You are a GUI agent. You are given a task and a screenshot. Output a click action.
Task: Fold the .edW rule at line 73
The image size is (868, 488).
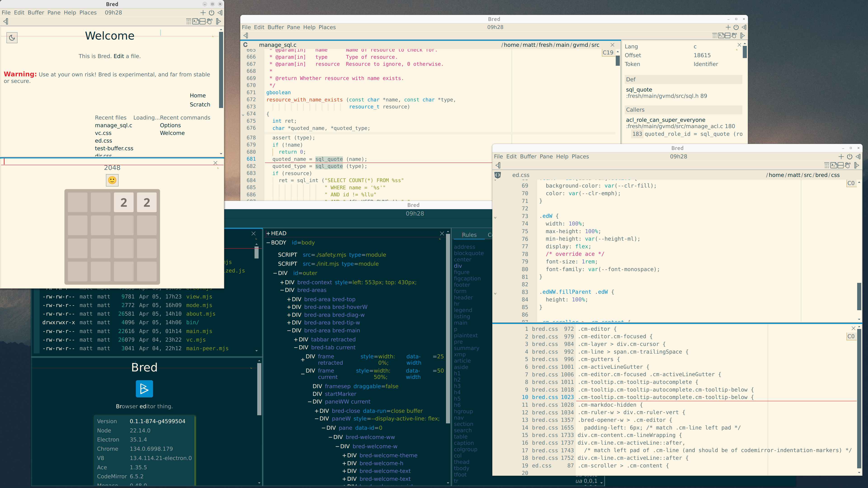[495, 217]
